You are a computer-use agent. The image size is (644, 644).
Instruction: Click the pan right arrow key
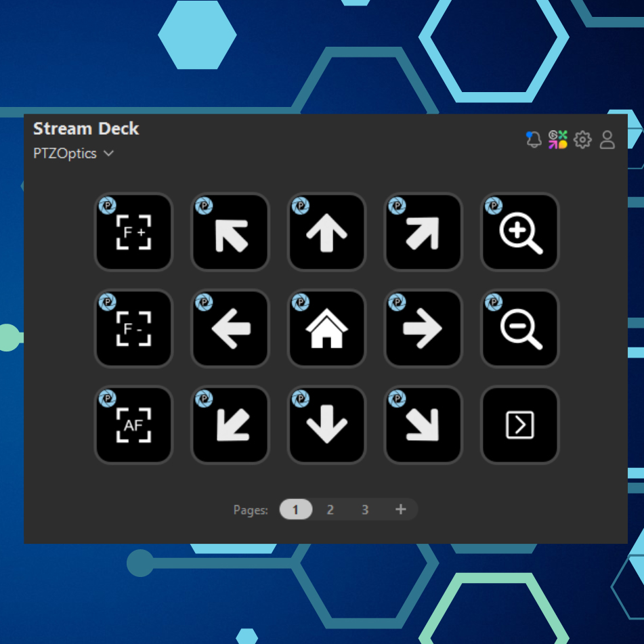click(x=423, y=328)
